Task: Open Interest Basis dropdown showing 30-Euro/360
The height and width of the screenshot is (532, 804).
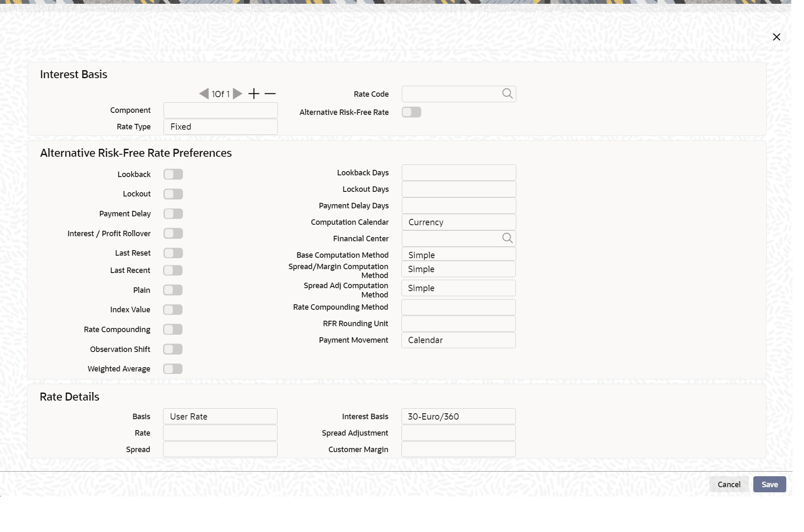Action: click(x=458, y=417)
